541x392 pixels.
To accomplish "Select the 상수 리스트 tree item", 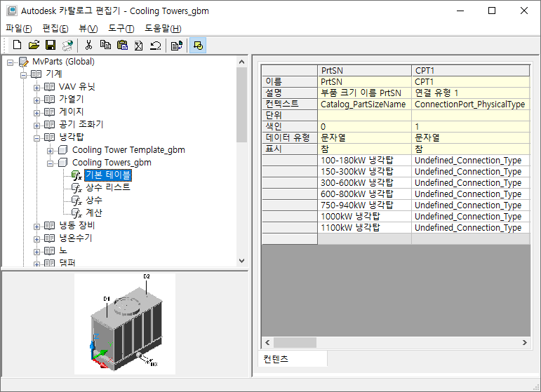I will (x=108, y=187).
